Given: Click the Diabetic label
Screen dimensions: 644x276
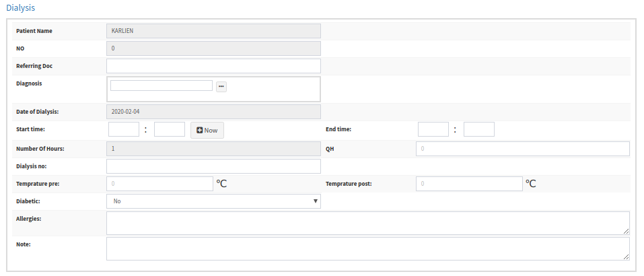Looking at the screenshot, I should [x=28, y=201].
